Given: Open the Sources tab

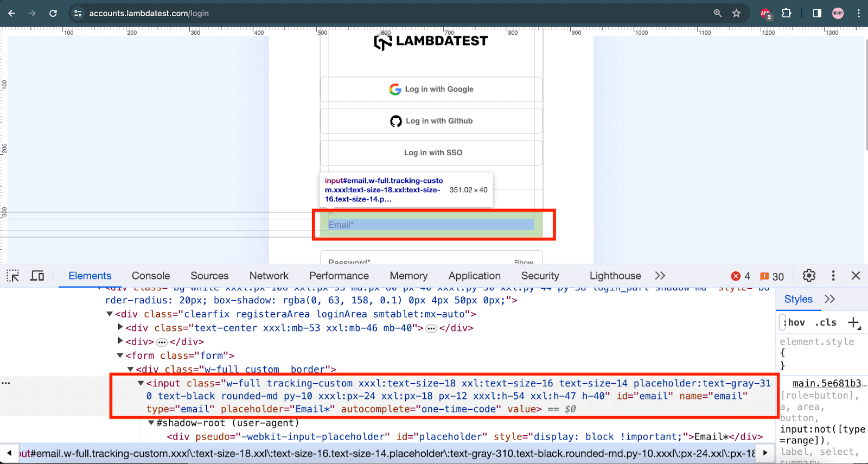Looking at the screenshot, I should [x=209, y=276].
